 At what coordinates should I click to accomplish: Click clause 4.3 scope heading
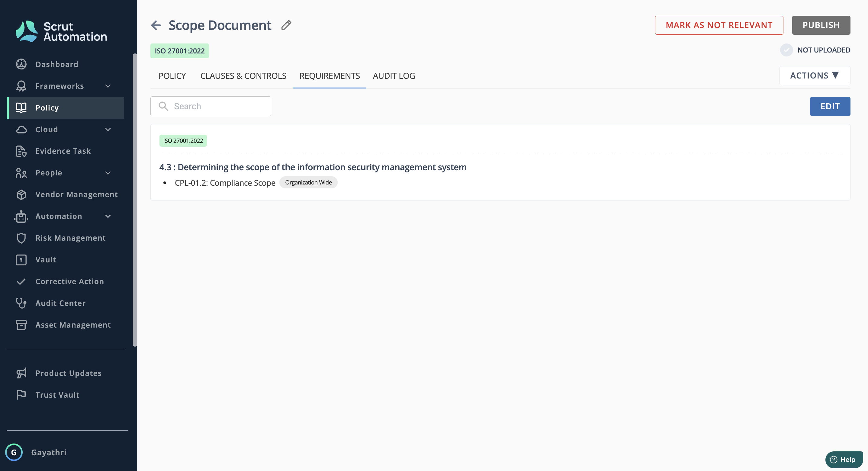pos(313,167)
